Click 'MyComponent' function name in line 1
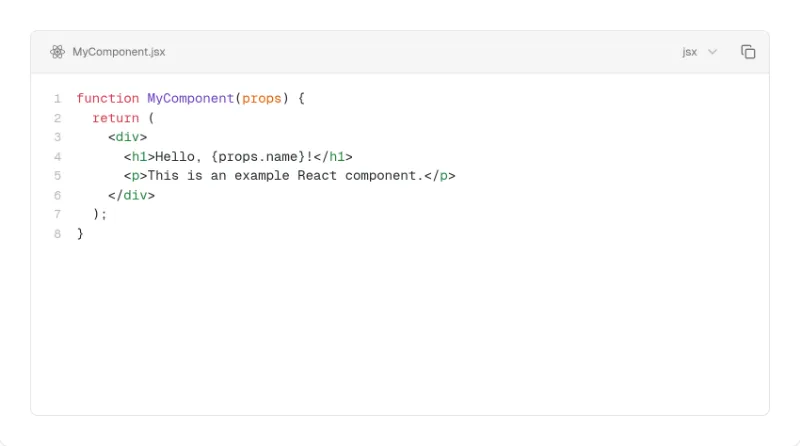The image size is (800, 446). coord(190,98)
